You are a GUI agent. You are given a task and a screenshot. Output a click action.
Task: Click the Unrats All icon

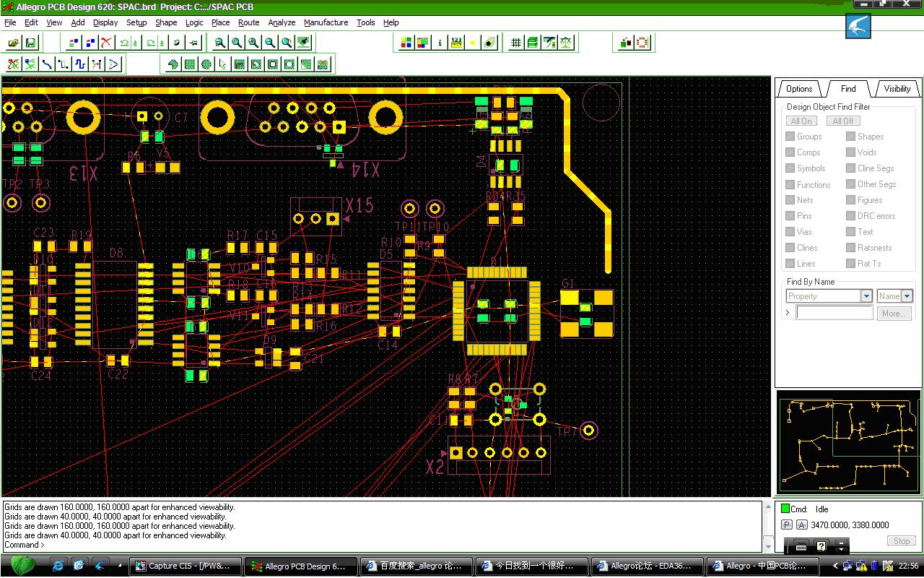[14, 64]
